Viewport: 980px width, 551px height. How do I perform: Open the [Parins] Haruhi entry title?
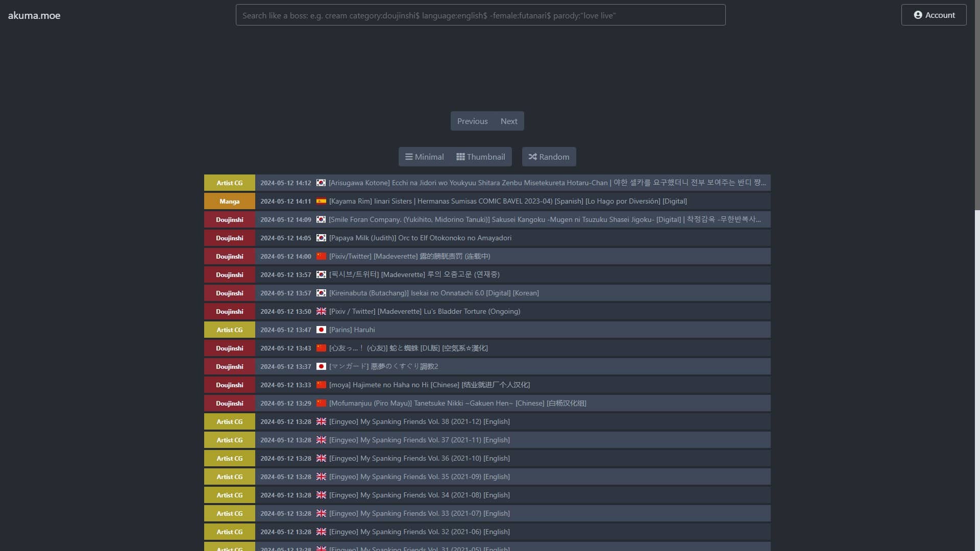[352, 330]
